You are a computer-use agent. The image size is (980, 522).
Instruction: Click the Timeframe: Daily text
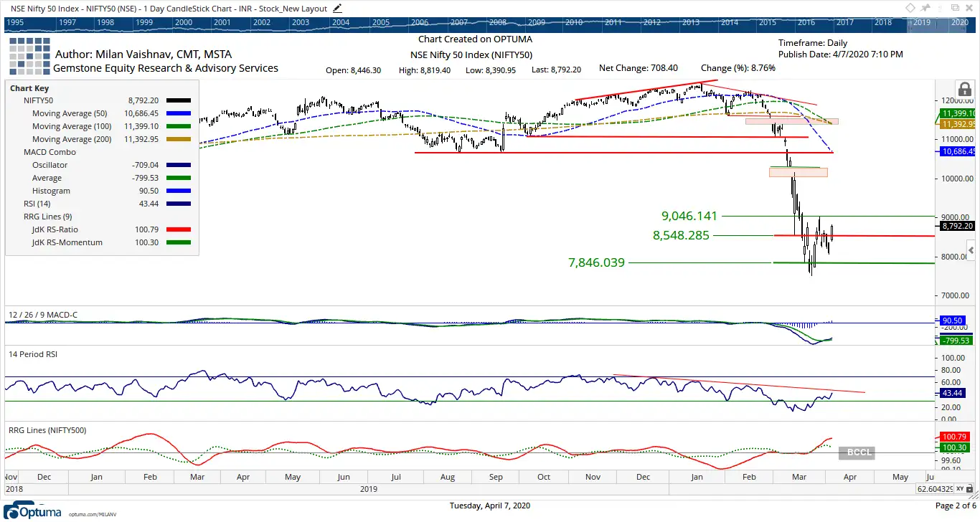coord(813,43)
